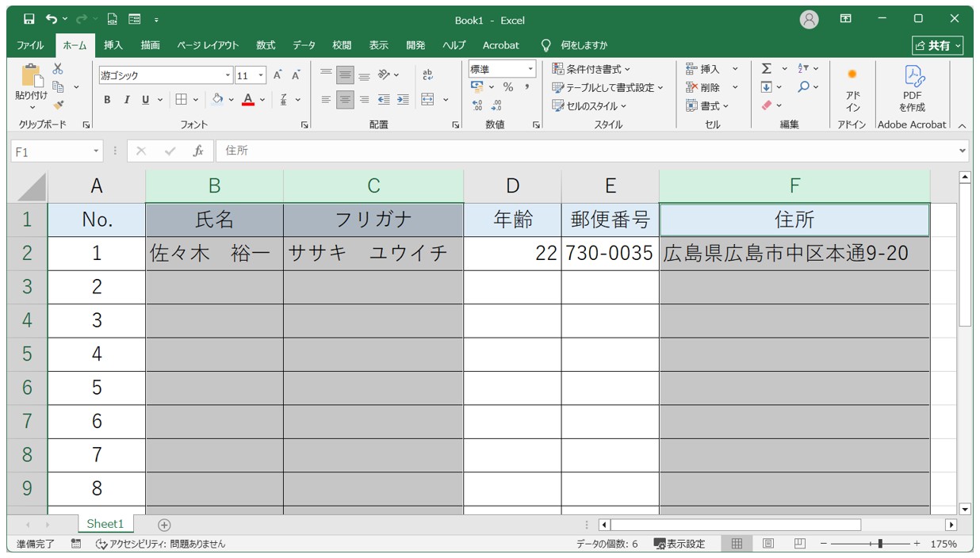The image size is (980, 558).
Task: Open number format dropdown 標準
Action: point(531,69)
